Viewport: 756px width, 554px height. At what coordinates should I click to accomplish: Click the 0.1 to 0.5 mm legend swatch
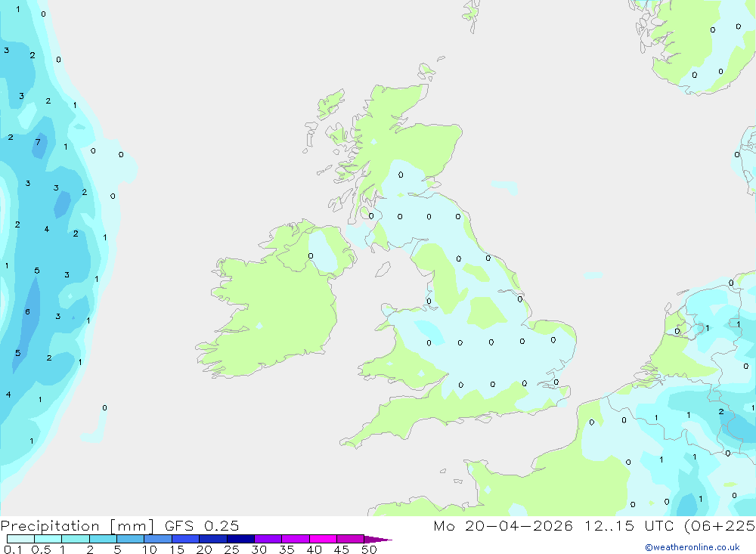(20, 539)
